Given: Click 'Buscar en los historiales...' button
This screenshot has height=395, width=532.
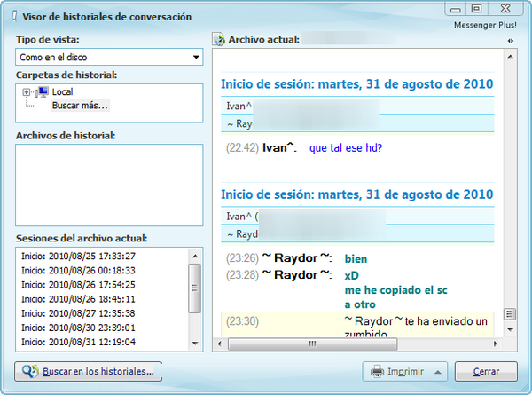Looking at the screenshot, I should 88,371.
